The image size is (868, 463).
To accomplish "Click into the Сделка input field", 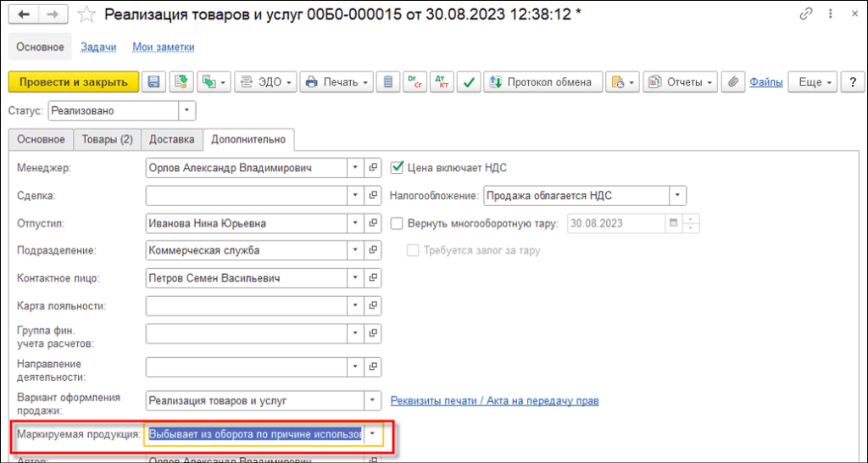I will pos(247,195).
